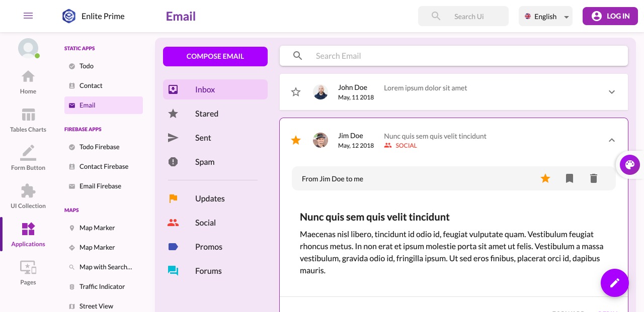Open Street View map
Viewport: 644px width, 312px height.
104,306
